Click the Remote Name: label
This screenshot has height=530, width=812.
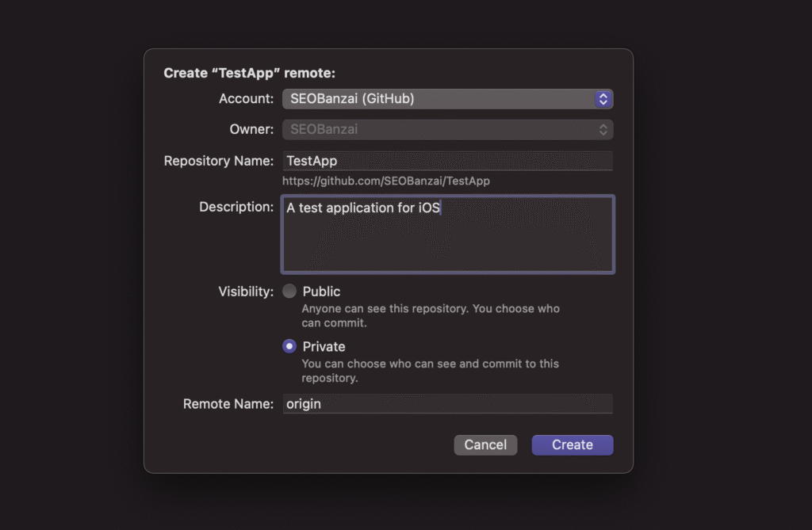click(228, 404)
